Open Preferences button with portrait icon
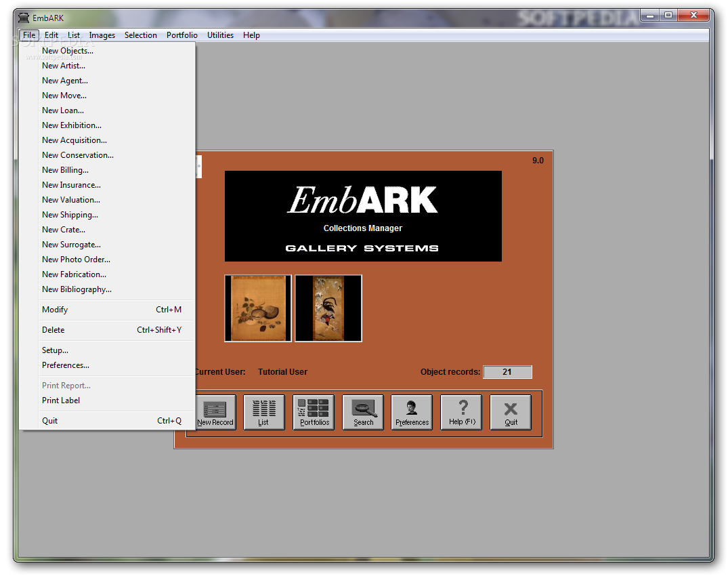Viewport: 728px width, 576px height. click(412, 412)
